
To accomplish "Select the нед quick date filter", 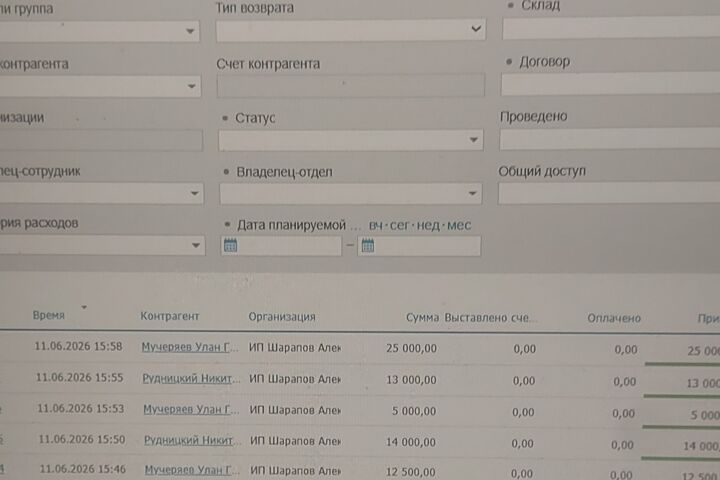I will pos(428,225).
